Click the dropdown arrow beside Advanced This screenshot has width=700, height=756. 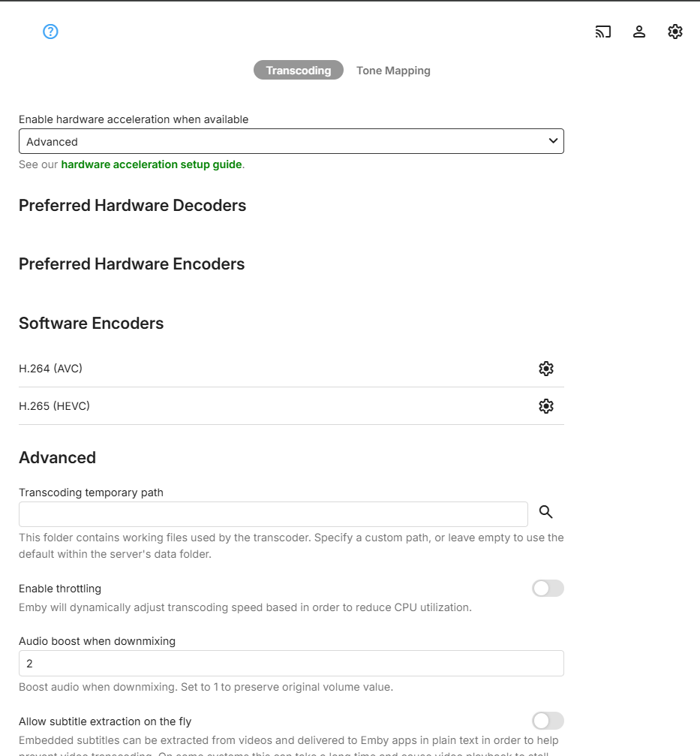pyautogui.click(x=553, y=141)
